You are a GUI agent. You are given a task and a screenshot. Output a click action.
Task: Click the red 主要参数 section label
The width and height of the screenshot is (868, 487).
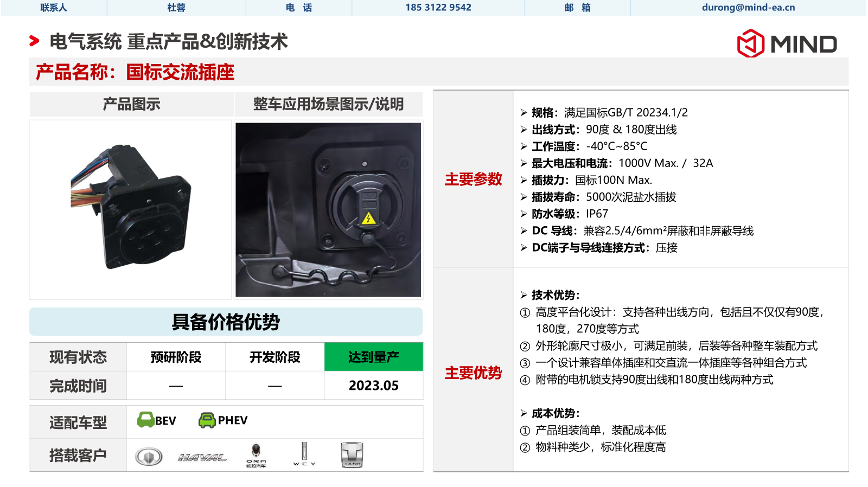473,179
